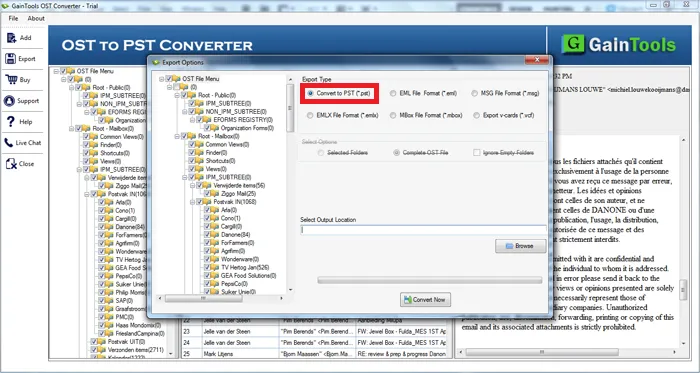Screen dimensions: 700x373
Task: Click Organization Forms(0) label in dialog tree
Action: click(247, 128)
